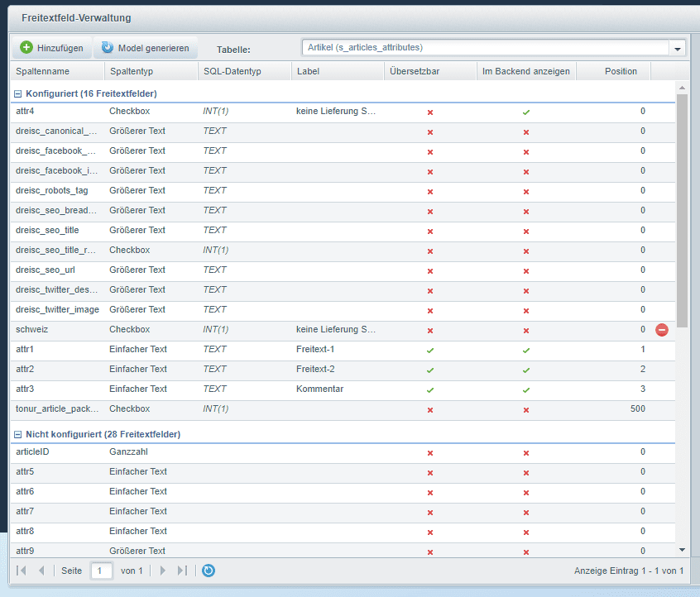This screenshot has width=700, height=597.
Task: Click red delete icon in schweiz row
Action: click(x=662, y=330)
